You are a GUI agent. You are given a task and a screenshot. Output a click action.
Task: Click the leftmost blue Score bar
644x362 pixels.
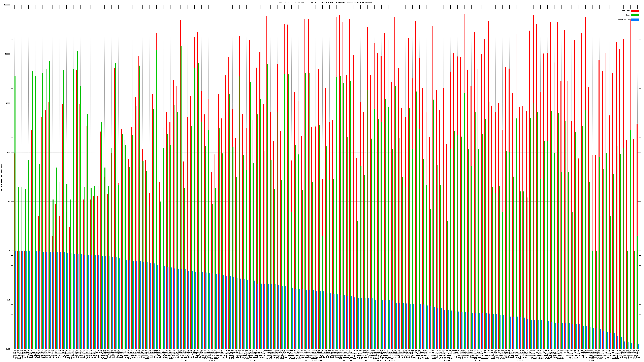16,300
